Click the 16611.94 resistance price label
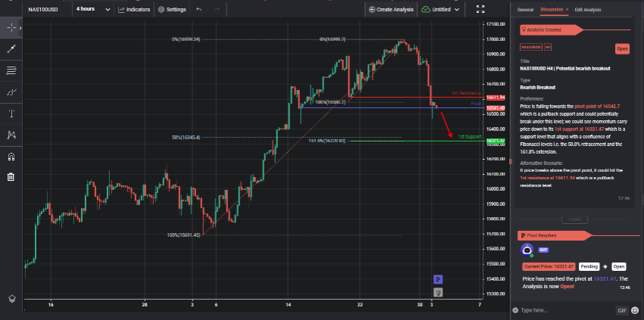The image size is (644, 320). 496,98
